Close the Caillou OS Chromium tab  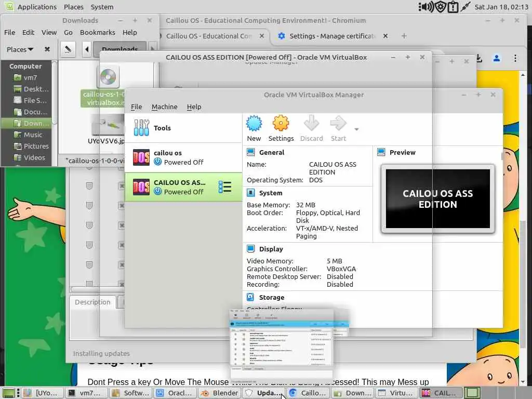click(262, 36)
